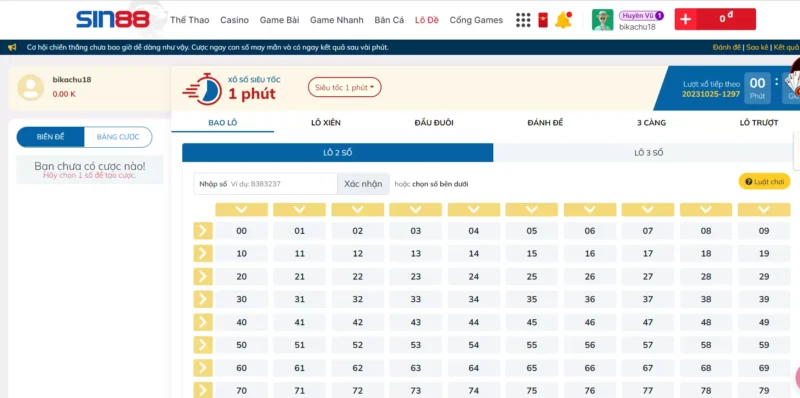The width and height of the screenshot is (800, 398).
Task: Switch to LÔ XIÊN tab
Action: tap(326, 122)
